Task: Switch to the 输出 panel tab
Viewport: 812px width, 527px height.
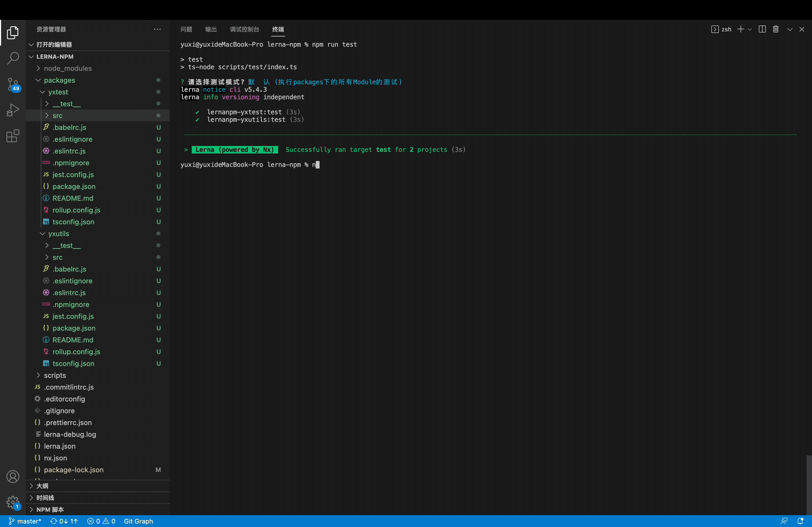Action: (211, 29)
